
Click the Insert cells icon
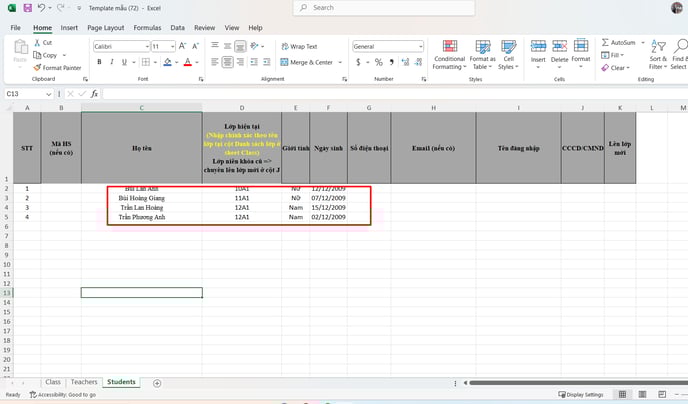pyautogui.click(x=538, y=46)
